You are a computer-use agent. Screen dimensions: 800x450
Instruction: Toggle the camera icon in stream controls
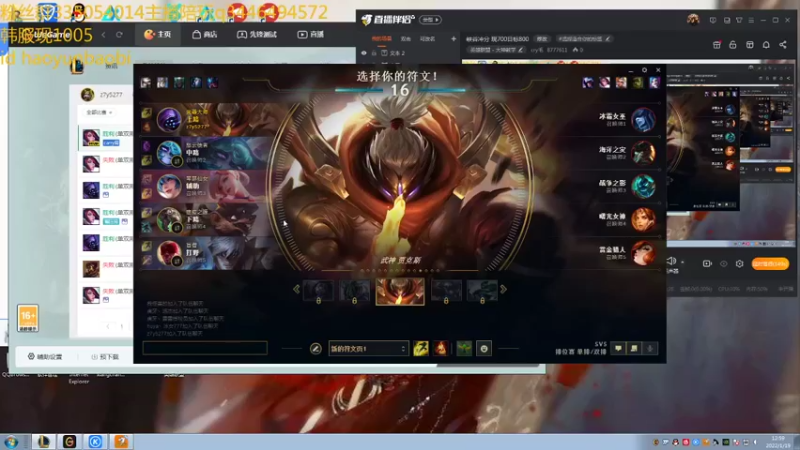point(707,264)
